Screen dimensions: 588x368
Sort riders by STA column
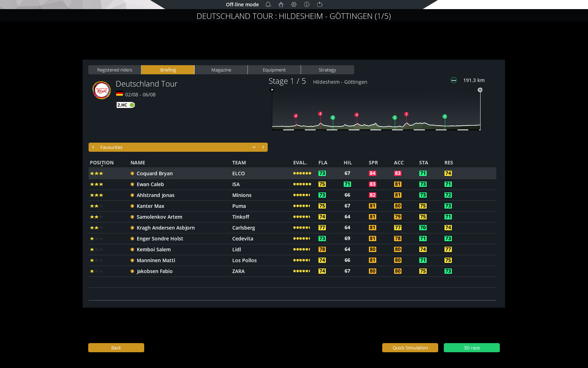(x=424, y=163)
